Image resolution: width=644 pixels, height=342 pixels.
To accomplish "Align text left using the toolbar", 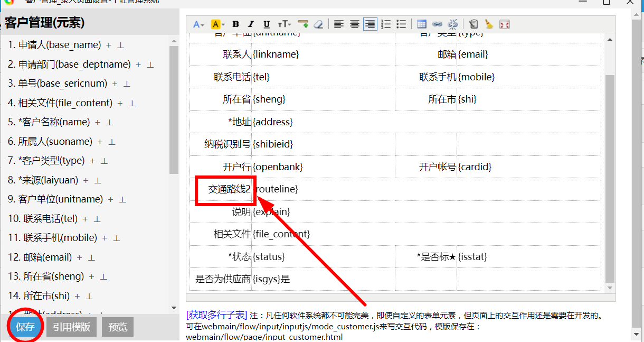I will click(x=338, y=24).
